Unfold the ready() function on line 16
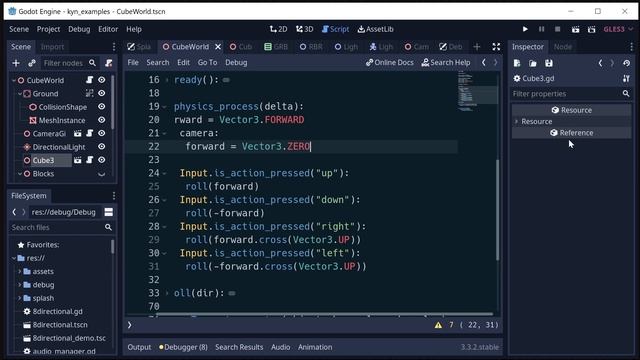Image resolution: width=640 pixels, height=360 pixels. click(167, 80)
